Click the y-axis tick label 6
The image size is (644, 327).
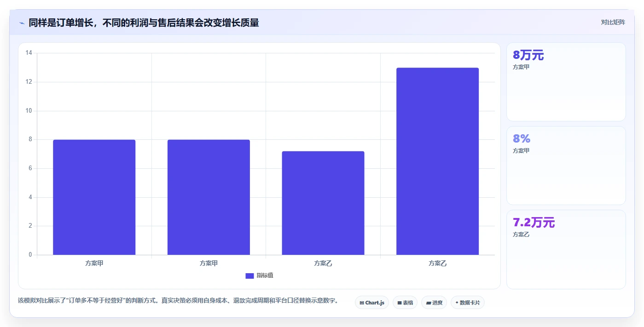pyautogui.click(x=30, y=168)
